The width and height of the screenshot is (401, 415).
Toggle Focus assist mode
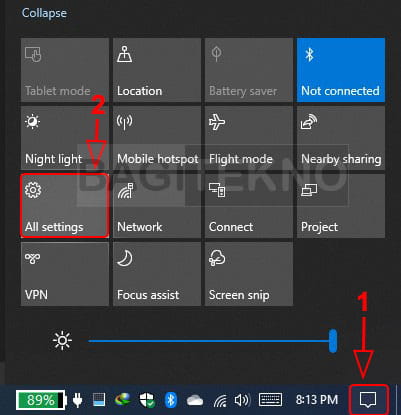point(157,274)
